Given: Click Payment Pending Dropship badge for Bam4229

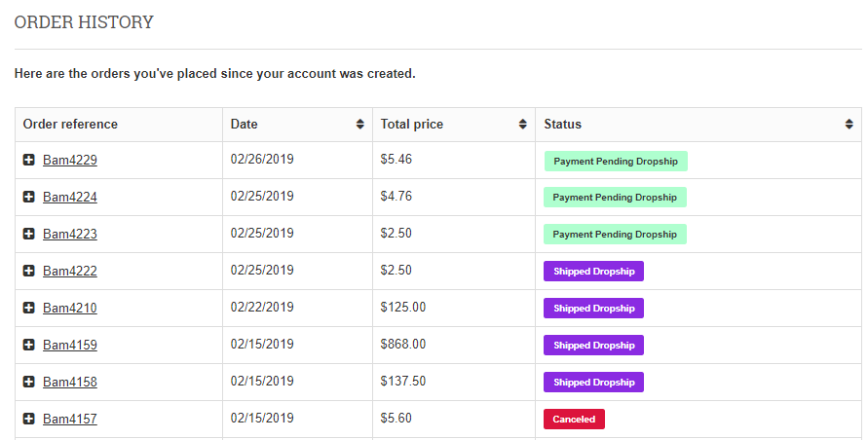Looking at the screenshot, I should (616, 161).
